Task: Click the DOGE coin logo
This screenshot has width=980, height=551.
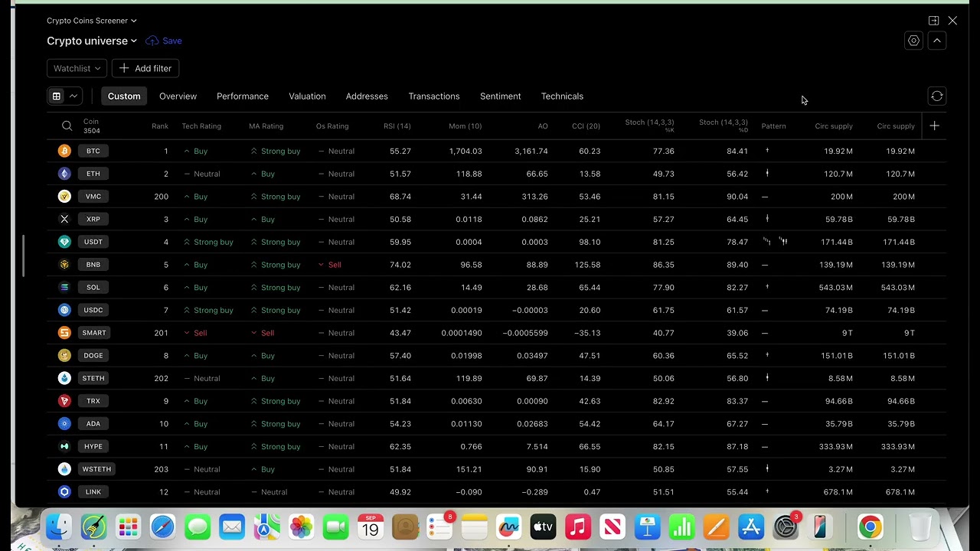Action: pos(64,355)
